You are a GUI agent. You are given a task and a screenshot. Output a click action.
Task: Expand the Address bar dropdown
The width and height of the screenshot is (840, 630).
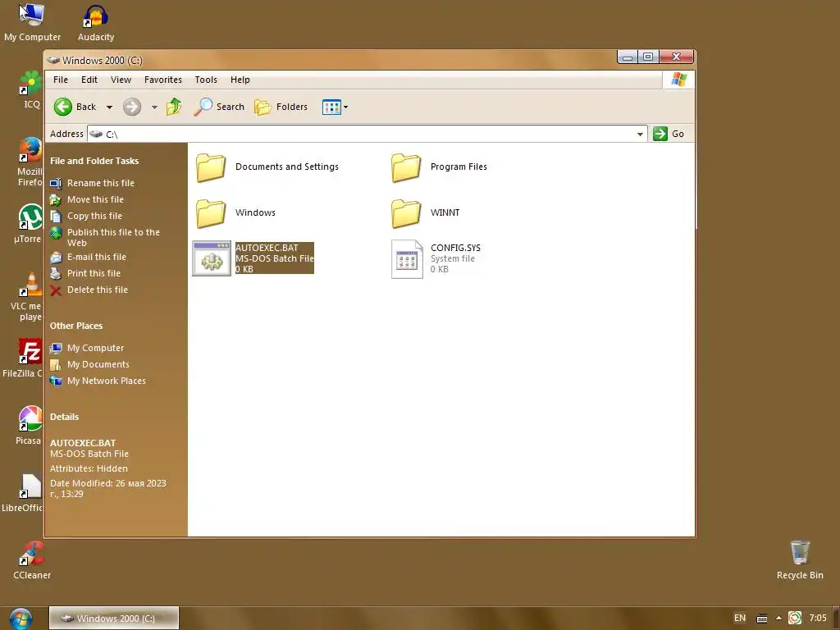pos(640,134)
